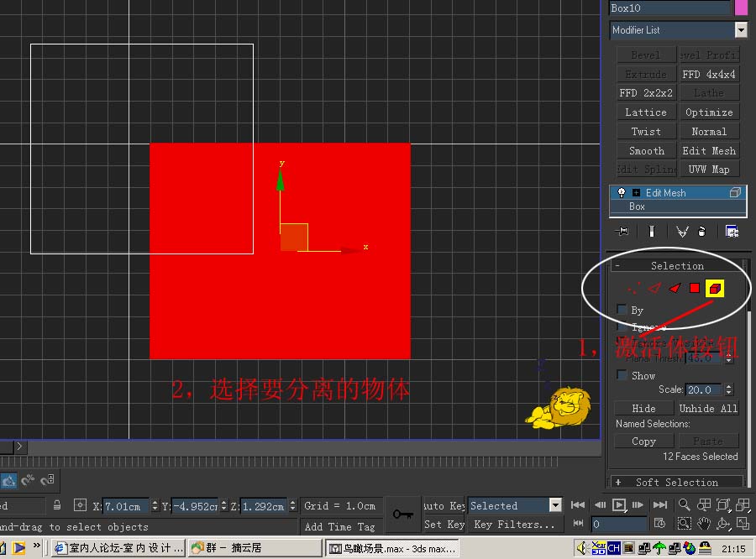Select Face sub-object level icon
Screen dimensions: 756x559
tap(675, 288)
